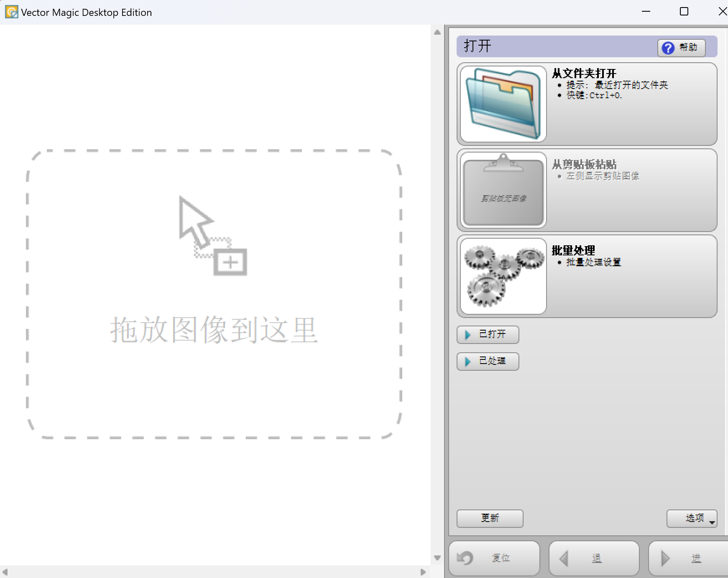
Task: Click the horizontal scrollbar right arrow
Action: (x=422, y=572)
